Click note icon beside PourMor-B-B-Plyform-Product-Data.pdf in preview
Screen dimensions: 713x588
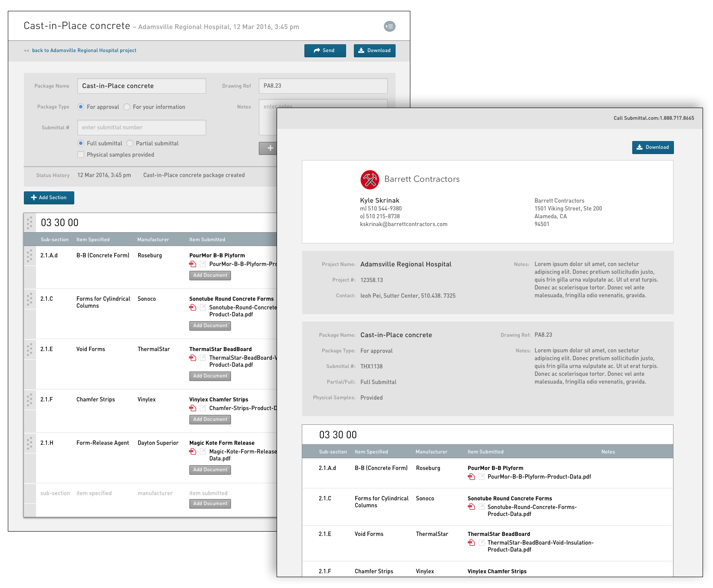[481, 476]
